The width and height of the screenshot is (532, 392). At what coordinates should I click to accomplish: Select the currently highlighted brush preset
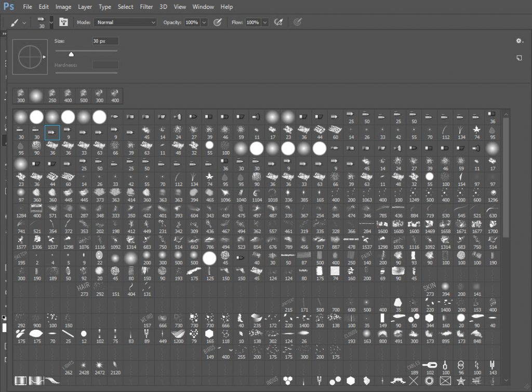[x=52, y=132]
